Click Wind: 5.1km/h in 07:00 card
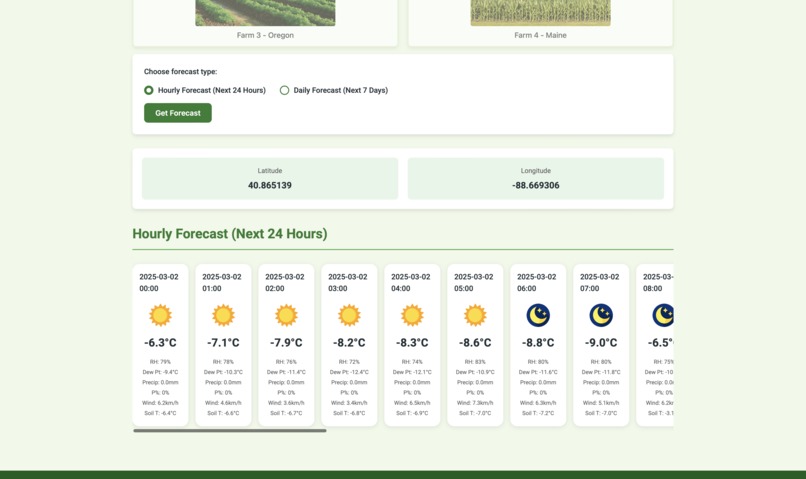This screenshot has height=479, width=806. coord(601,403)
